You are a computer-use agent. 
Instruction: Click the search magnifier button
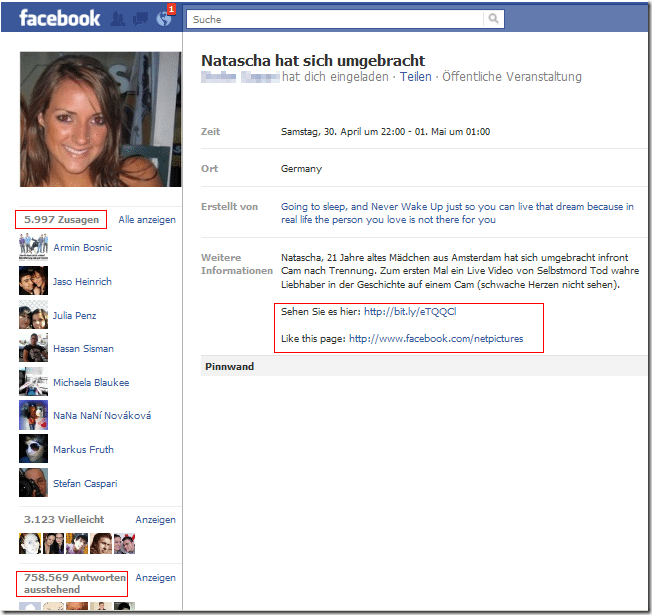(x=494, y=19)
